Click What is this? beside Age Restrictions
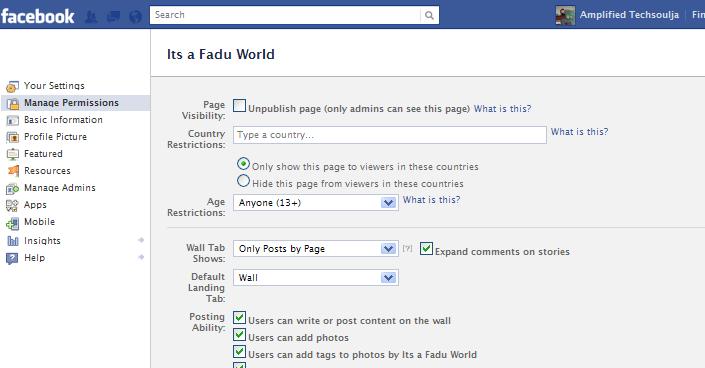 (x=431, y=200)
